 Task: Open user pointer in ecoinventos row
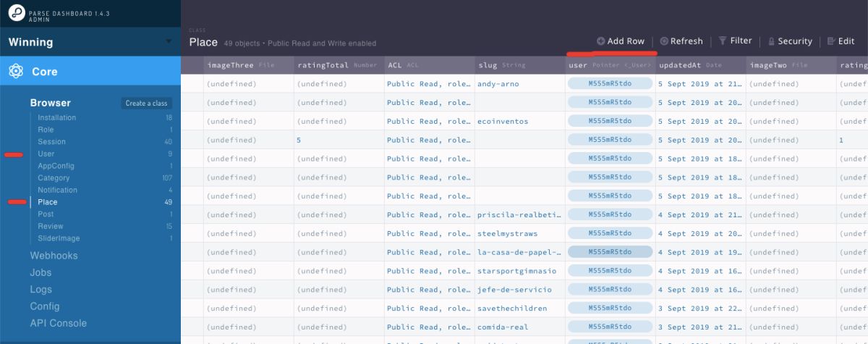610,121
